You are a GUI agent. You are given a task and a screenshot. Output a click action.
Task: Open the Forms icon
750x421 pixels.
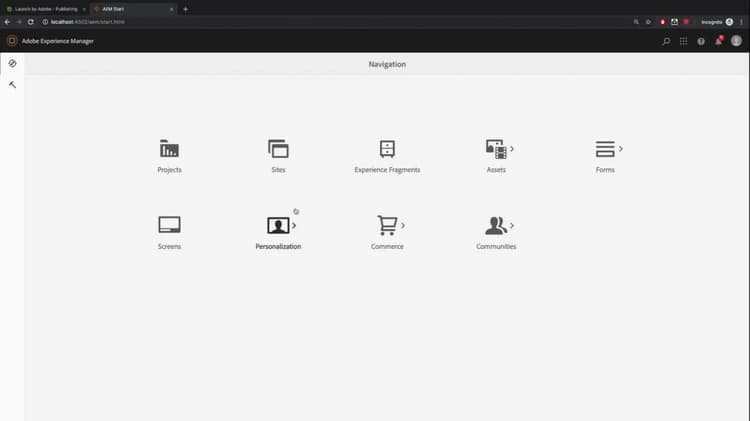pos(605,149)
